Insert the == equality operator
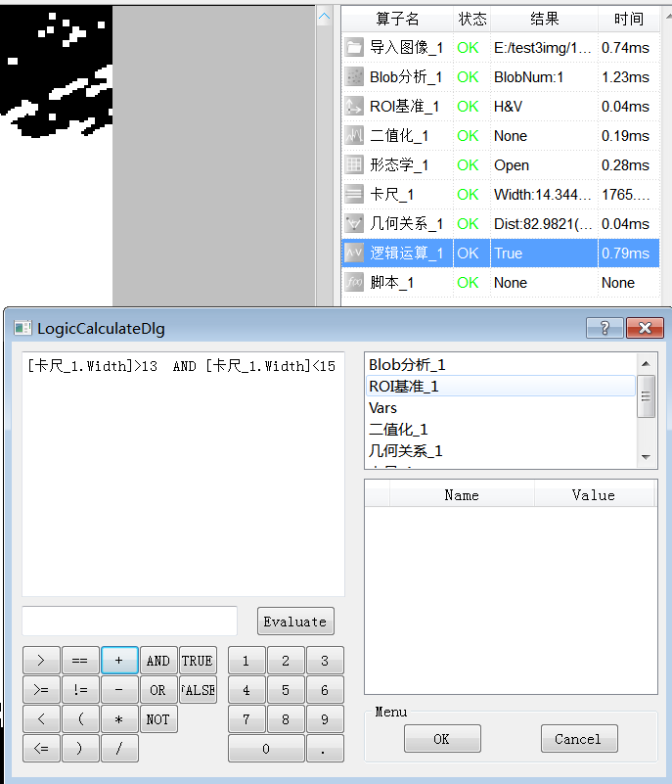The width and height of the screenshot is (672, 784). coord(80,661)
